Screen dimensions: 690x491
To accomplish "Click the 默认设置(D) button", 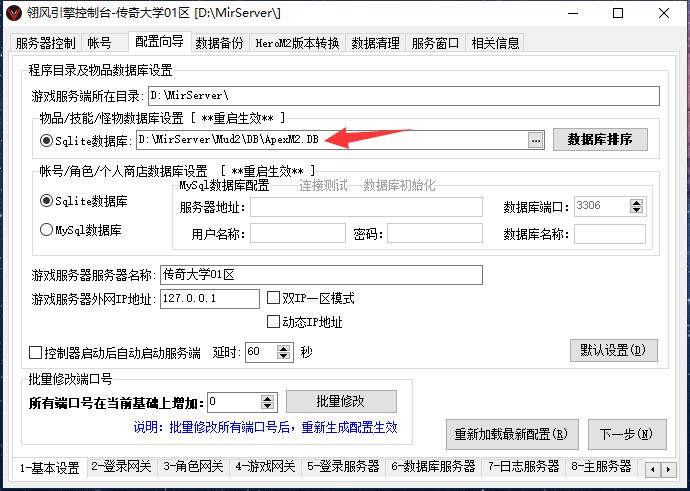I will (614, 351).
